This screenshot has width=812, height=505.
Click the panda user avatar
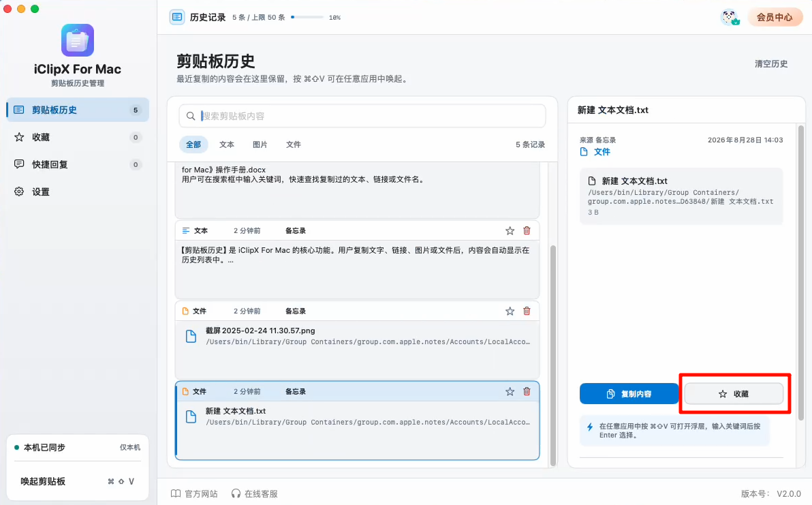730,17
